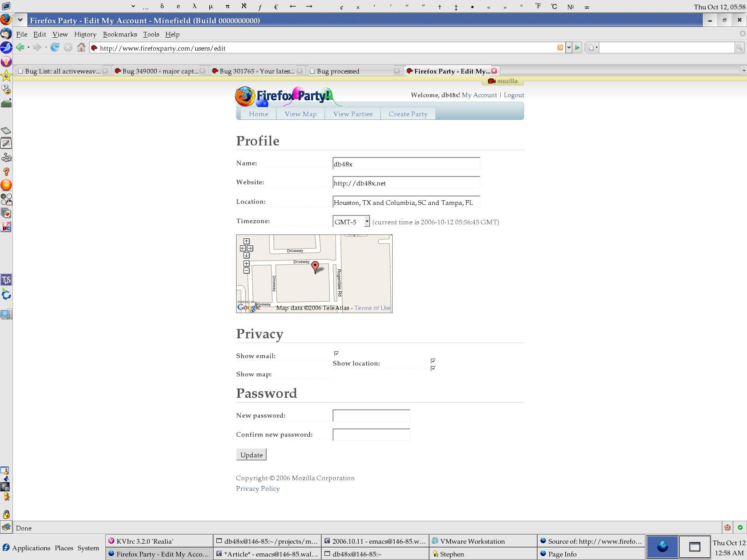This screenshot has width=747, height=560.
Task: Toggle the upper checkbox right of Show location
Action: pos(433,361)
